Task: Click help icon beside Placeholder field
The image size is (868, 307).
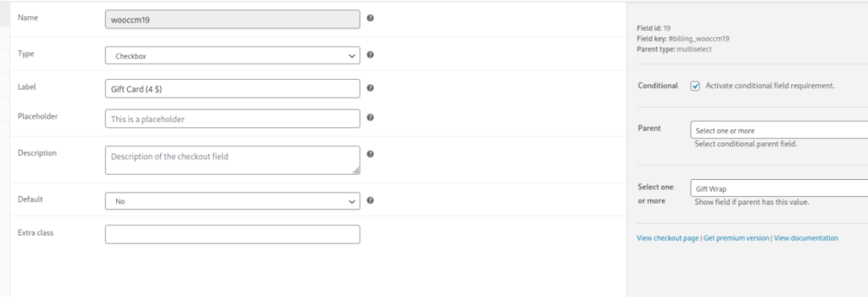Action: click(370, 118)
